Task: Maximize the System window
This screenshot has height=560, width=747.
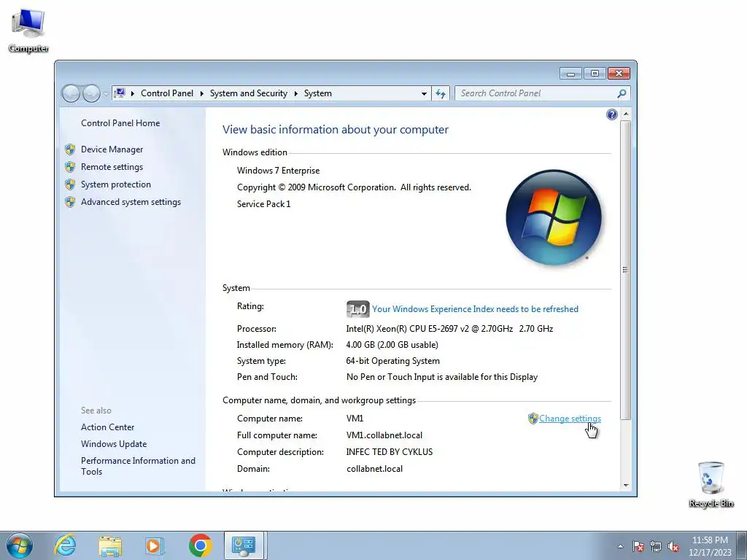Action: pyautogui.click(x=595, y=74)
